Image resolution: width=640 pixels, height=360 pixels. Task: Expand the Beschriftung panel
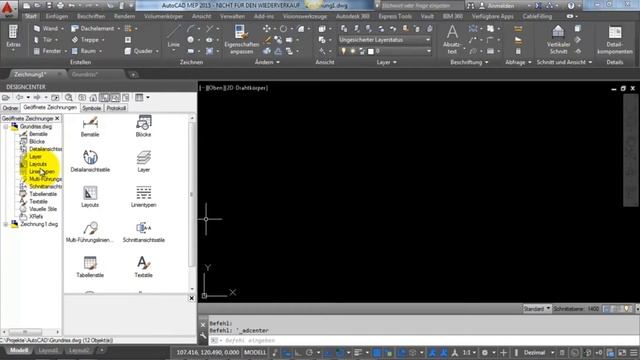[x=469, y=62]
